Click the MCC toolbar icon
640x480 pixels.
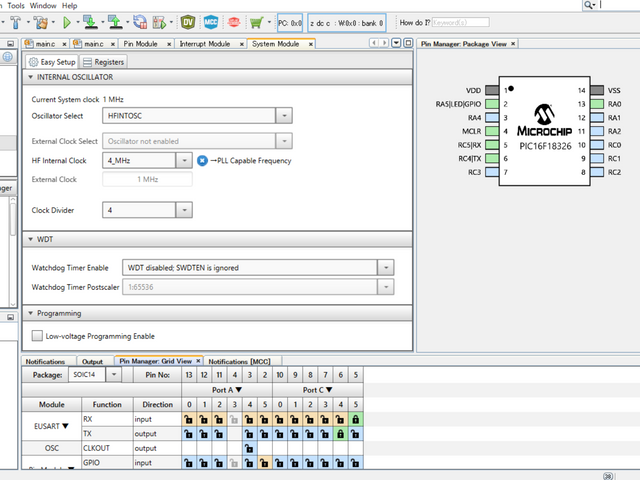click(211, 21)
